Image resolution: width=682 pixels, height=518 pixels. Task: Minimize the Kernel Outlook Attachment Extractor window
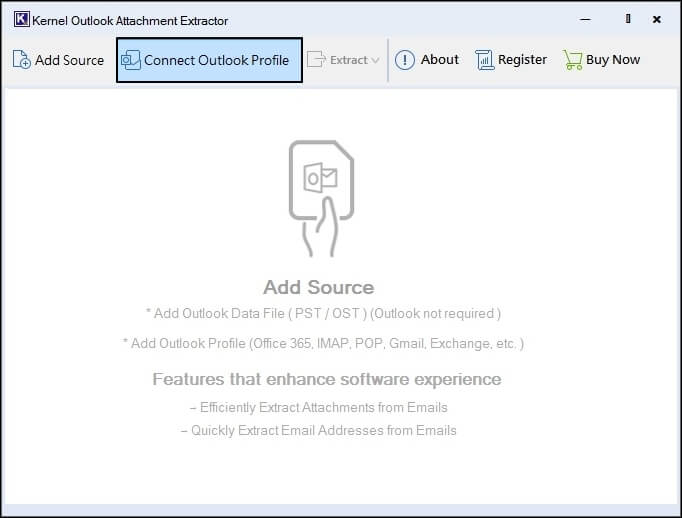[585, 20]
